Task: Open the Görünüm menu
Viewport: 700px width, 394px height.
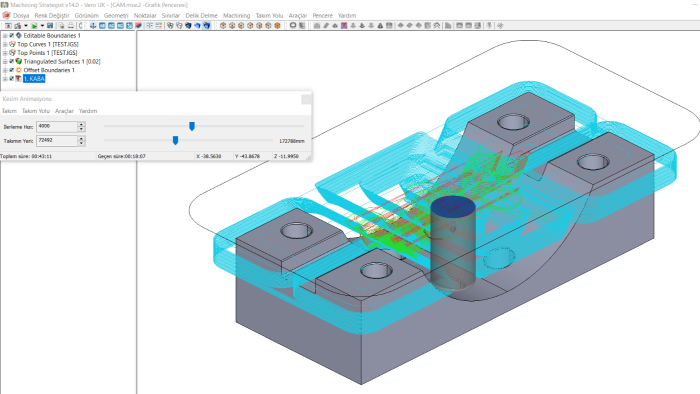Action: coord(87,15)
